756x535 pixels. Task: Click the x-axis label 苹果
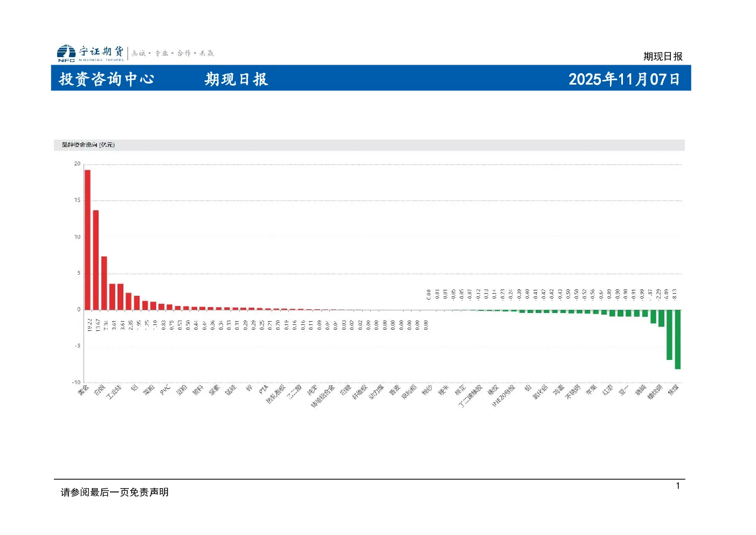point(592,391)
